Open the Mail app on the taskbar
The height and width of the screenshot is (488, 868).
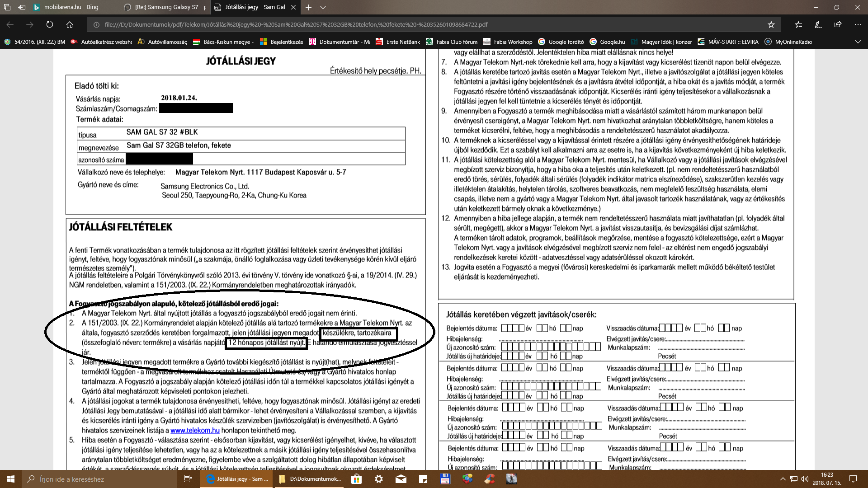tap(401, 479)
